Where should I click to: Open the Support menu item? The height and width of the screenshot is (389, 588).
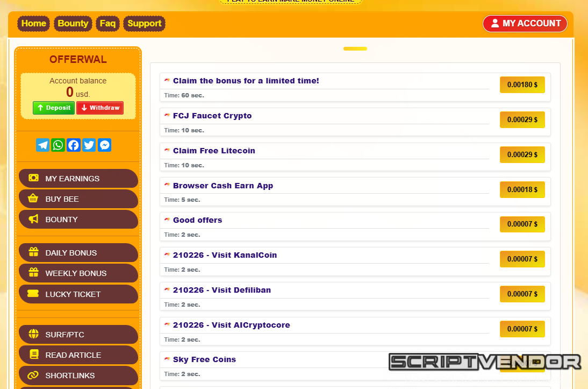click(x=144, y=24)
